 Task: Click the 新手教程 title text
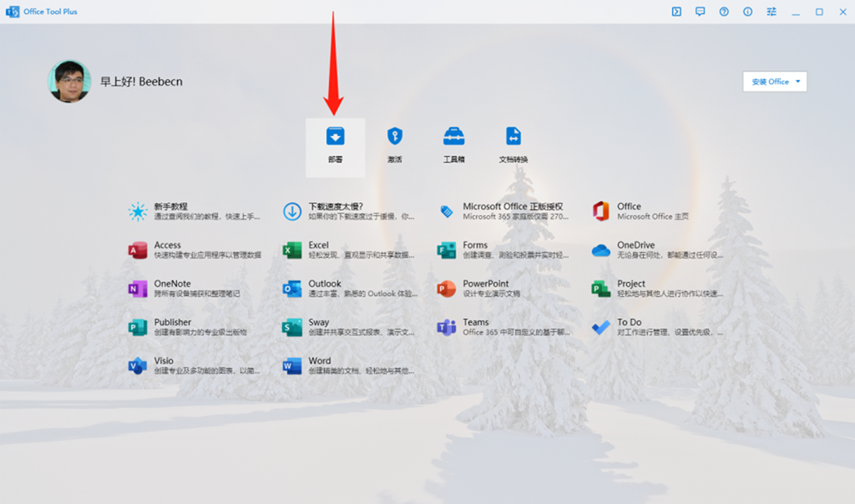(x=170, y=206)
